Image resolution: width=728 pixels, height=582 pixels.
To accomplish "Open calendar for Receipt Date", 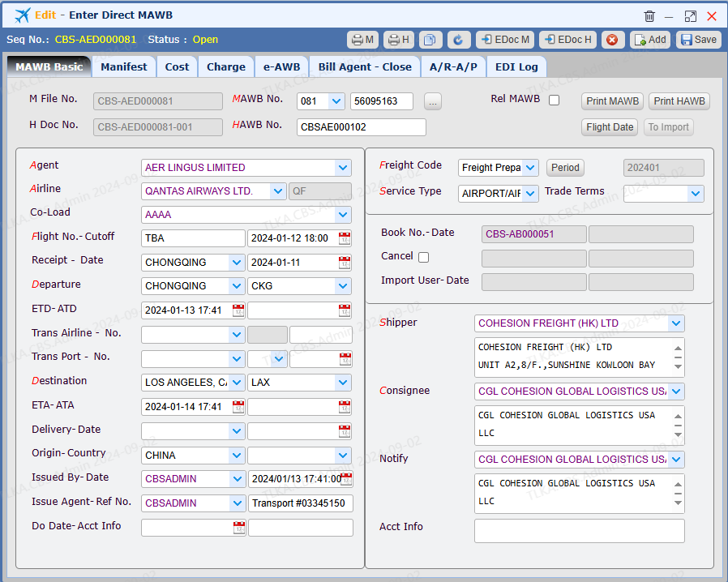I will click(345, 263).
